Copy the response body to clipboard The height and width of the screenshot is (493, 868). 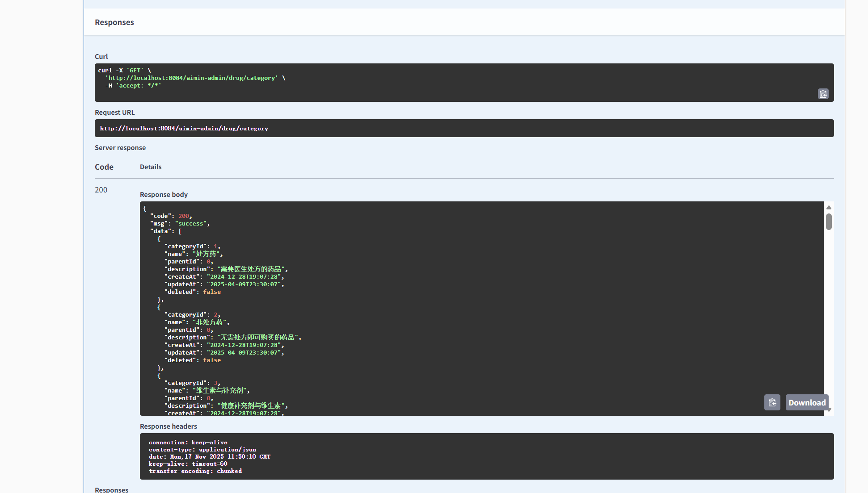click(772, 402)
